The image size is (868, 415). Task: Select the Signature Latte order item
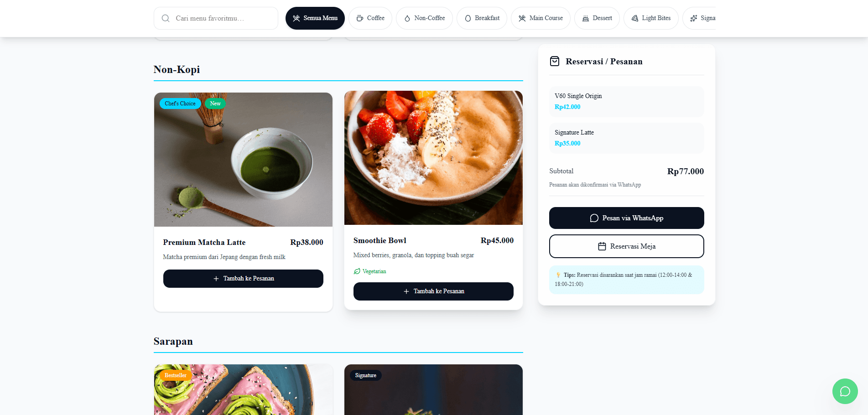(627, 138)
